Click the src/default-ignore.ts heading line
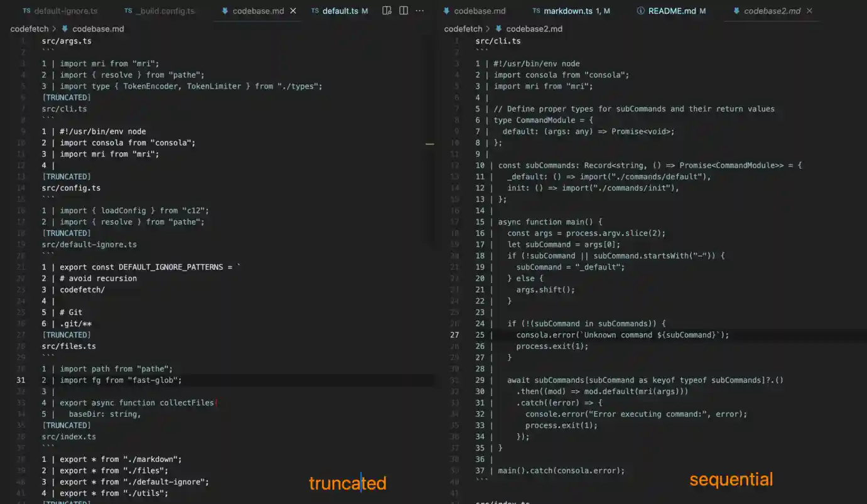The width and height of the screenshot is (867, 504). [x=89, y=245]
